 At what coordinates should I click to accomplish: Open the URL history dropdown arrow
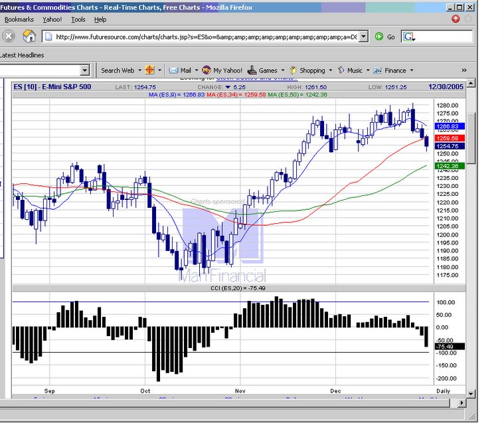pos(363,37)
